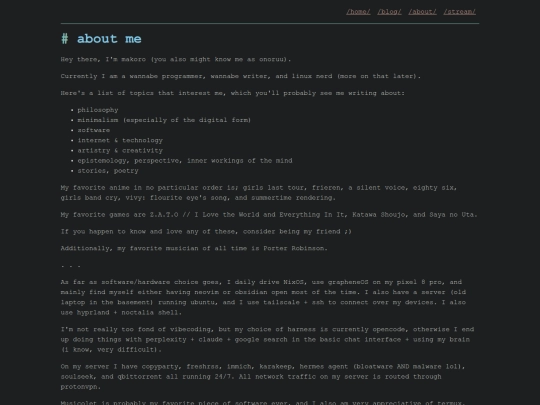Image resolution: width=540 pixels, height=405 pixels.
Task: Click the 'not really too fond of vibecoding' paragraph
Action: click(268, 339)
